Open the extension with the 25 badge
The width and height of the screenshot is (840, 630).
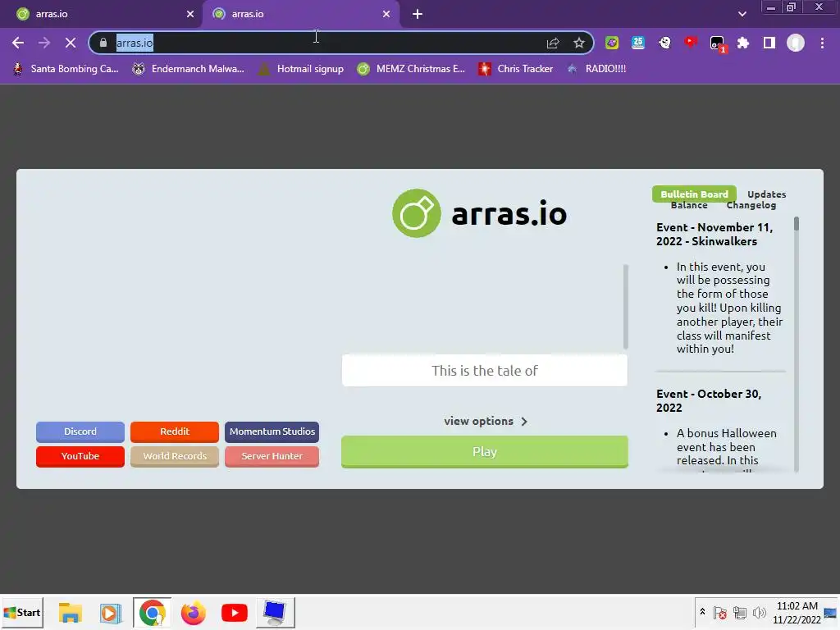click(638, 43)
